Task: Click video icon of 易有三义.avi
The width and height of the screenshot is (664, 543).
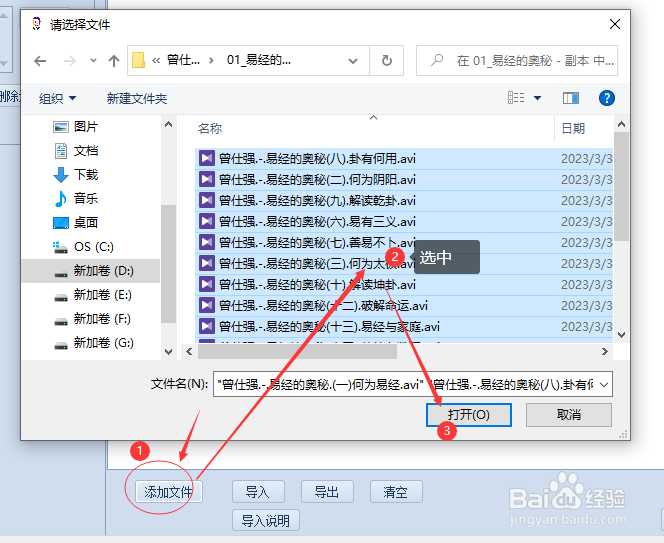Action: click(x=207, y=222)
